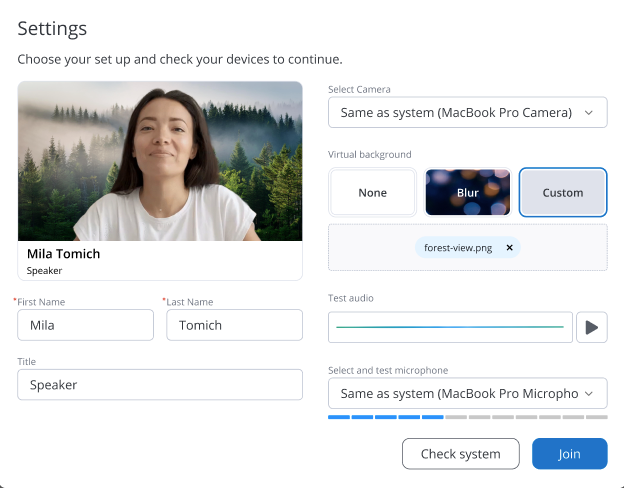Select the None virtual background option
The image size is (624, 488).
coord(372,192)
